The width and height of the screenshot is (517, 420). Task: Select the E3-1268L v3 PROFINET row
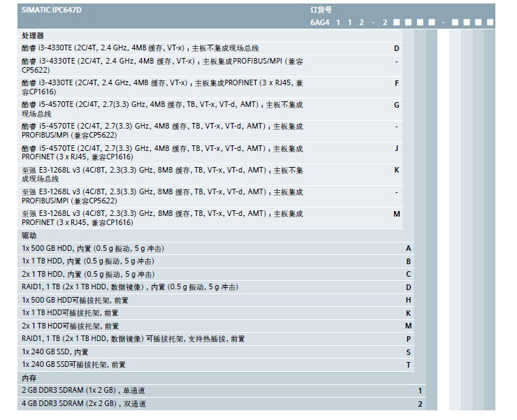coord(162,218)
